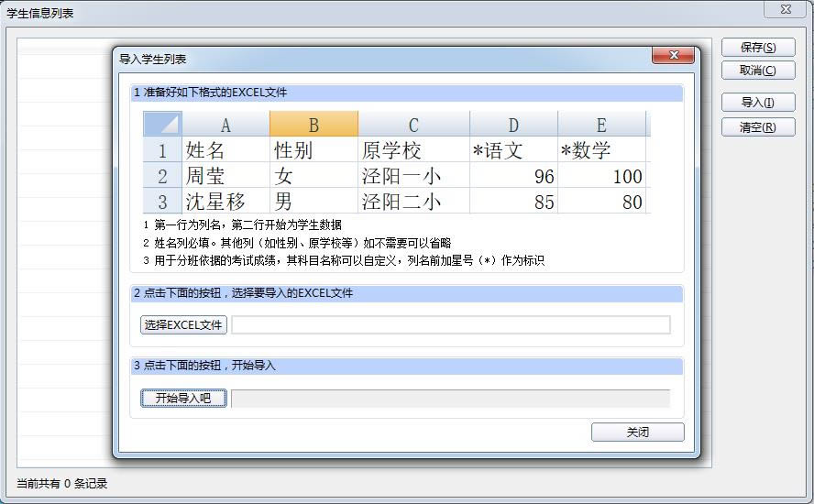This screenshot has height=504, width=814.
Task: Click column D header letter
Action: point(513,125)
